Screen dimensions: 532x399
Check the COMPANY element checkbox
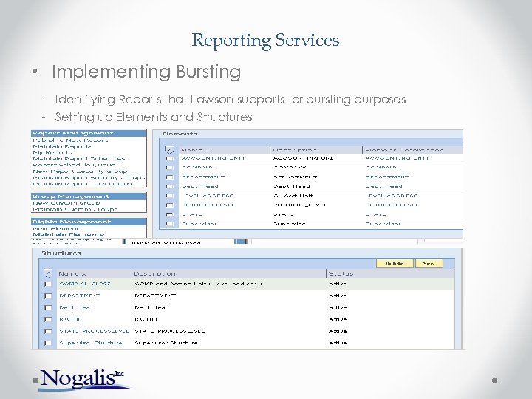(x=169, y=168)
